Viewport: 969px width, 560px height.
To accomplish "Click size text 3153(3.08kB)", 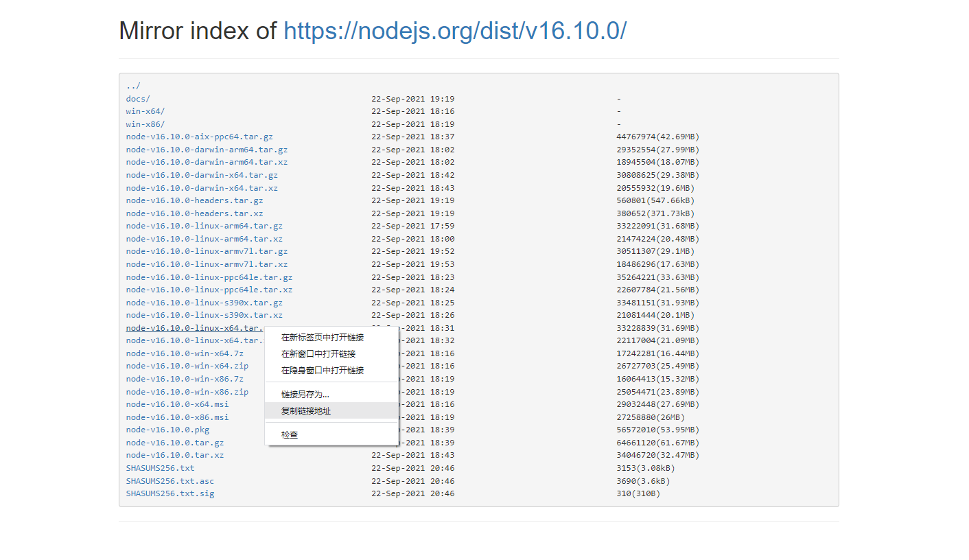I will (646, 468).
